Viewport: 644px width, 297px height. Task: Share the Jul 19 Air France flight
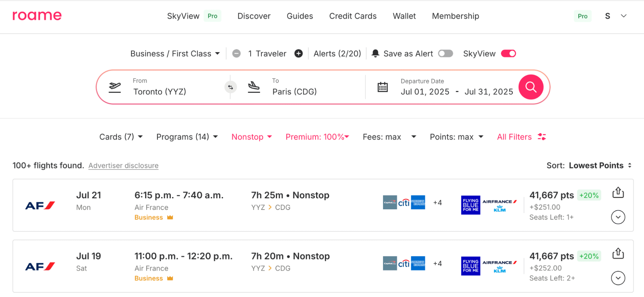pyautogui.click(x=618, y=253)
